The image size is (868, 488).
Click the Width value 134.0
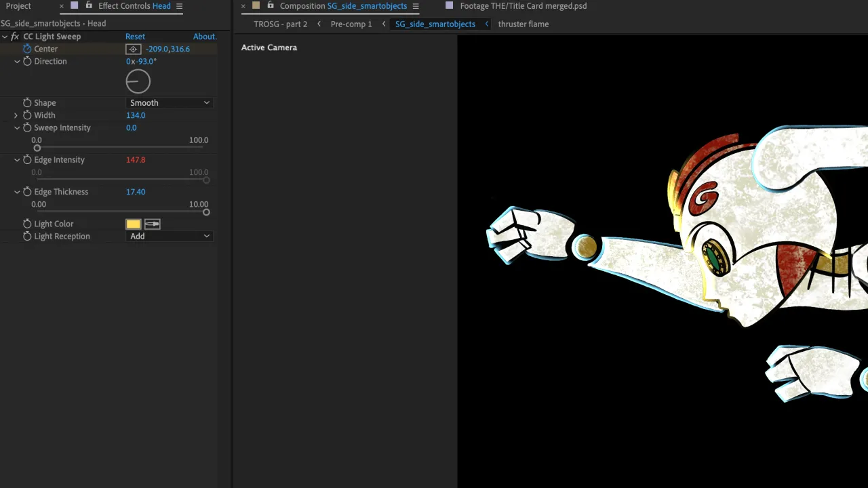point(136,115)
